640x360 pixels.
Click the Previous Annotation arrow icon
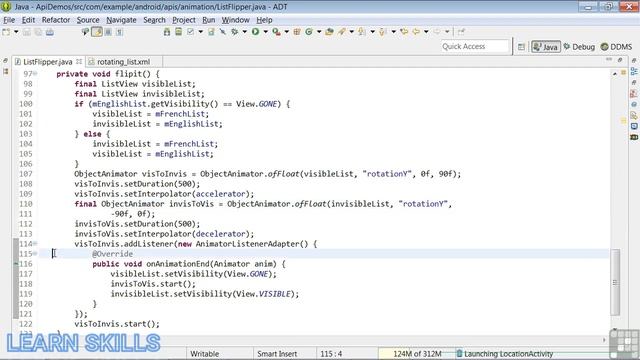click(382, 32)
